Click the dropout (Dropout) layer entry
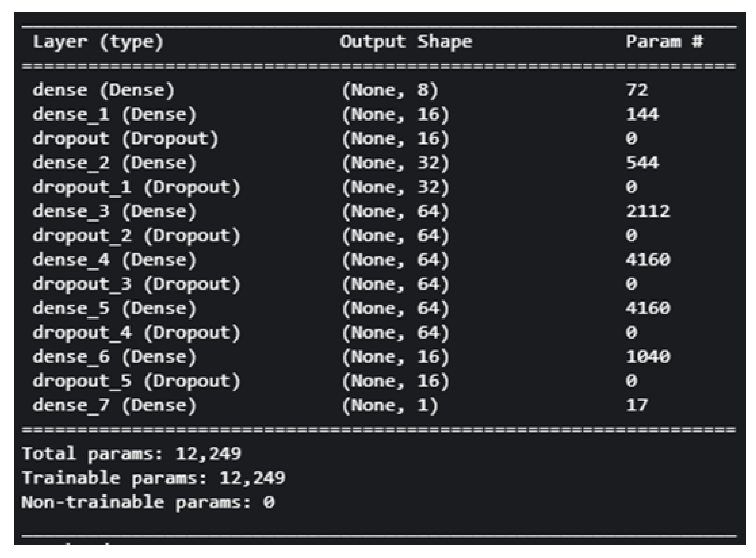Image resolution: width=756 pixels, height=558 pixels. pos(125,139)
